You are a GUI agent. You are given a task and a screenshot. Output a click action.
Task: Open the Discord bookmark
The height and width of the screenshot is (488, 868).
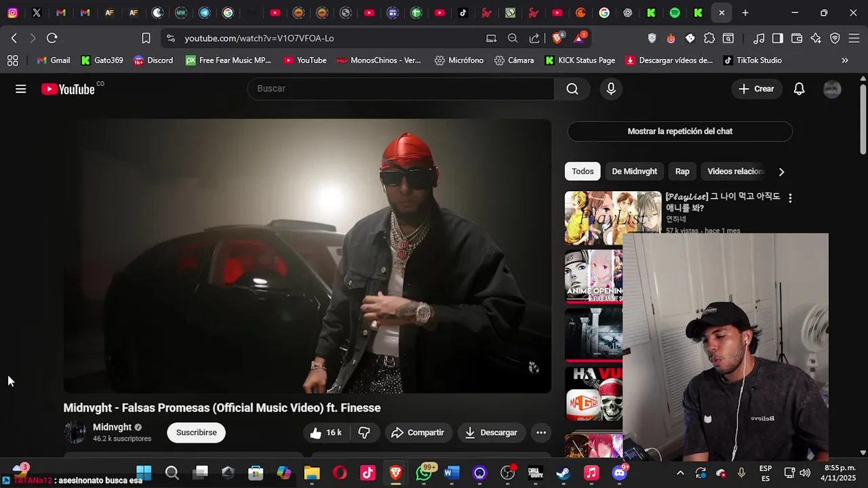(x=153, y=60)
